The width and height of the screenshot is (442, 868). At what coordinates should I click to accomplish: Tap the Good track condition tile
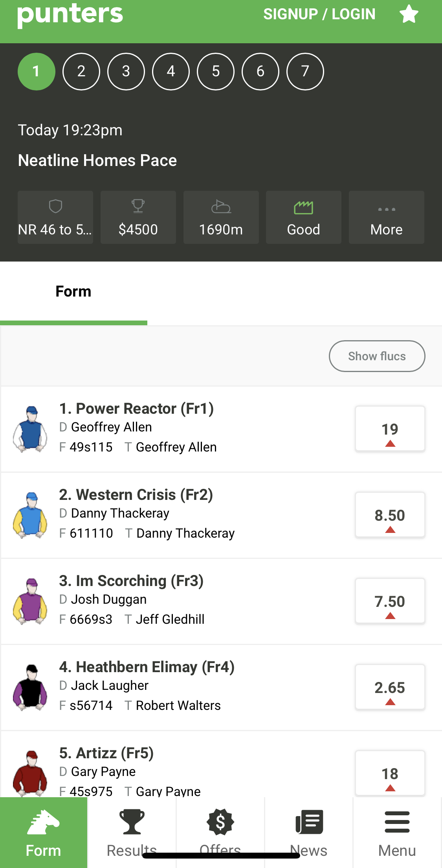[x=304, y=217]
